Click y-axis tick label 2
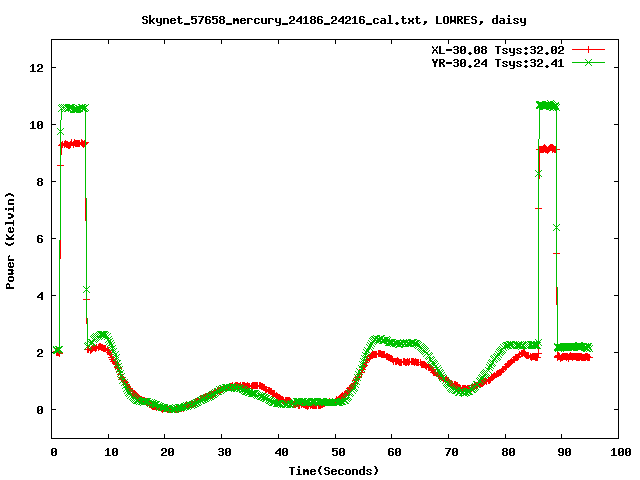 click(x=40, y=353)
